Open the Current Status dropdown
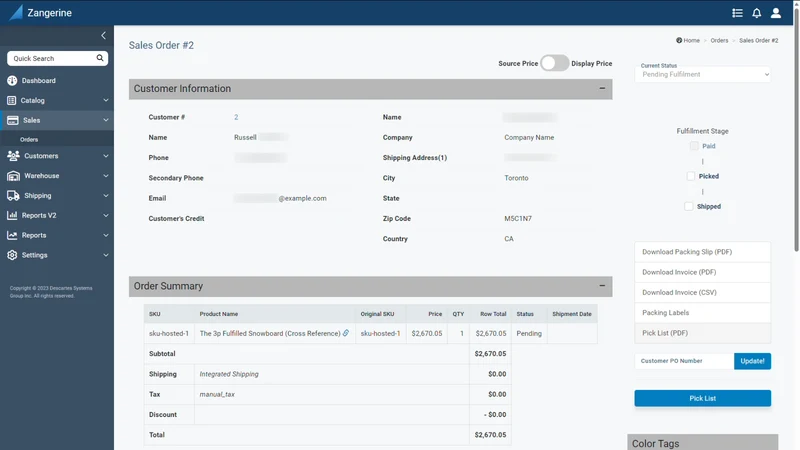 (703, 74)
